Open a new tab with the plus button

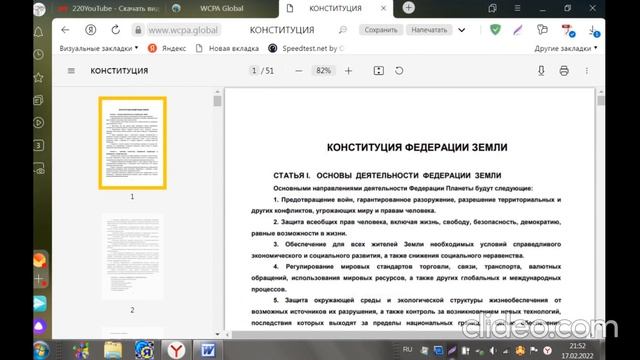[x=408, y=8]
